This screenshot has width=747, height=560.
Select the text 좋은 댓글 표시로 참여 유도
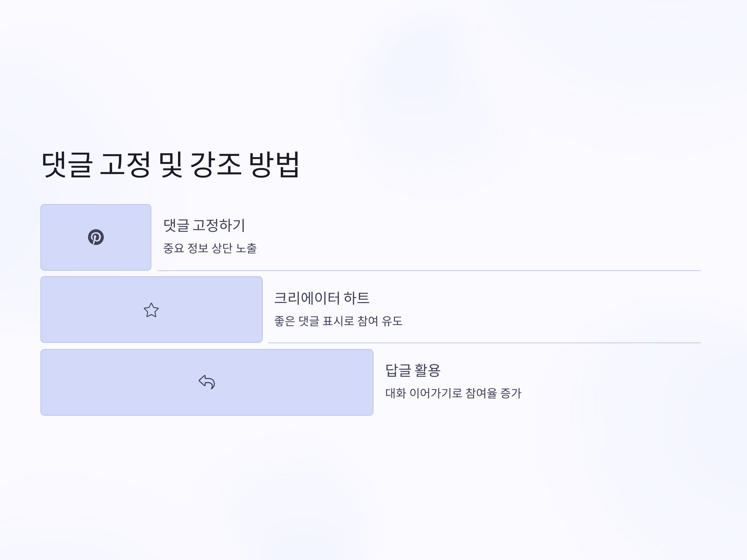coord(338,321)
